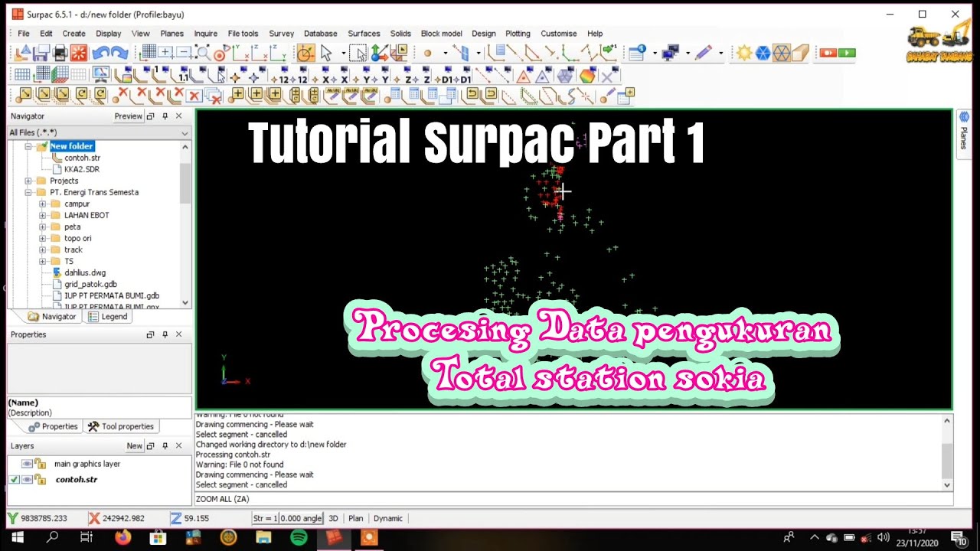The image size is (980, 551).
Task: Toggle lock icon of main graphics layer
Action: tap(40, 464)
